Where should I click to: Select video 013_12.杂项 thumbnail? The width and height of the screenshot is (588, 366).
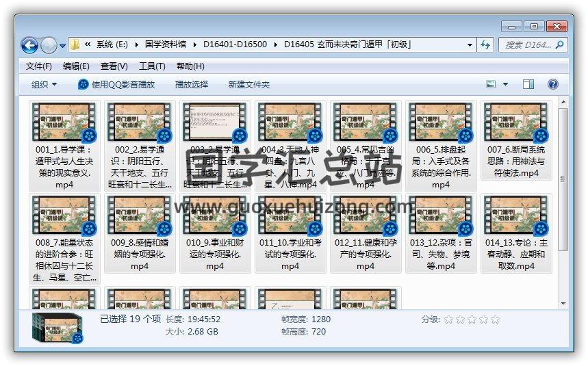[441, 215]
